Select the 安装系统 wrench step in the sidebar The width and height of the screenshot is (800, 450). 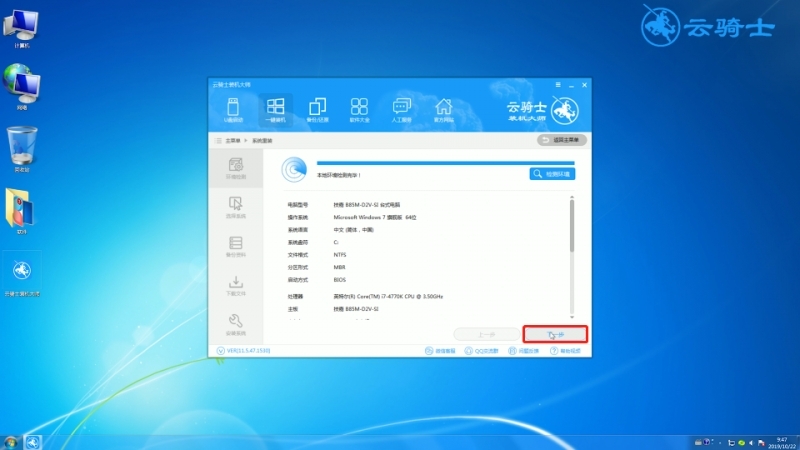[x=236, y=325]
